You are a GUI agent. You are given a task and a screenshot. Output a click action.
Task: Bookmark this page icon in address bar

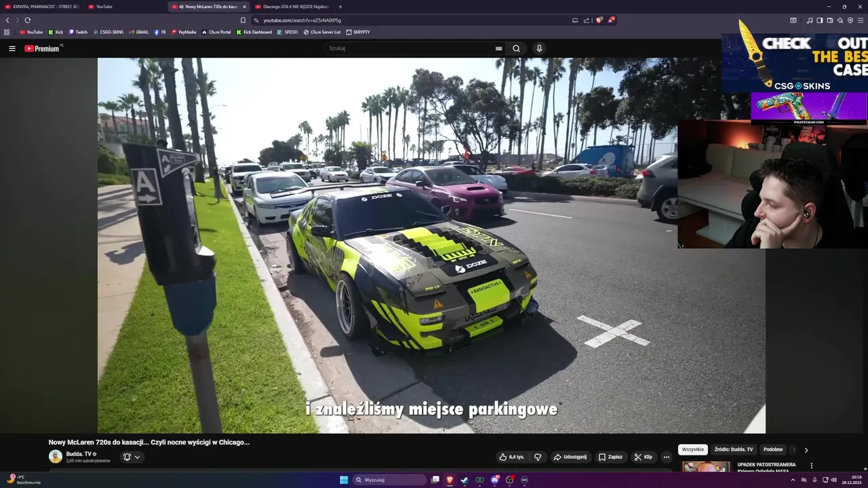[x=243, y=20]
